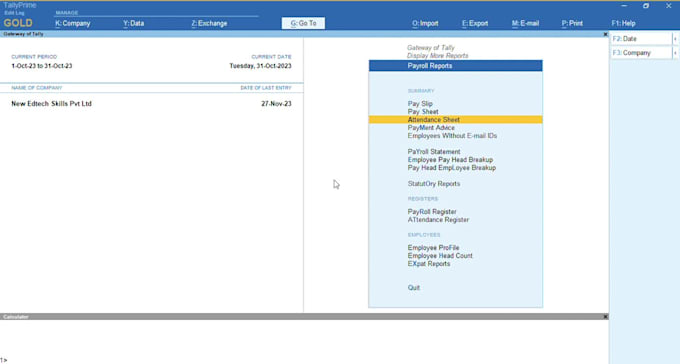Open Employees Without E-mail IDs

452,136
